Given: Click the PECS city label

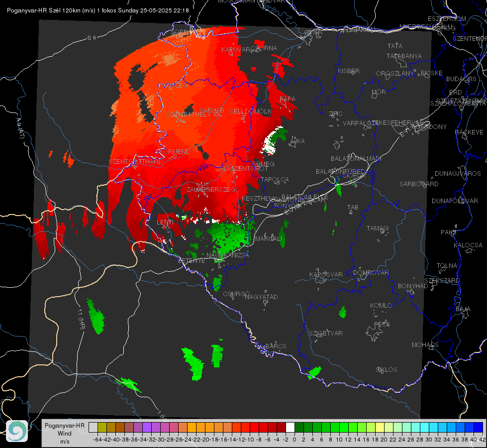Looking at the screenshot, I should point(382,325).
